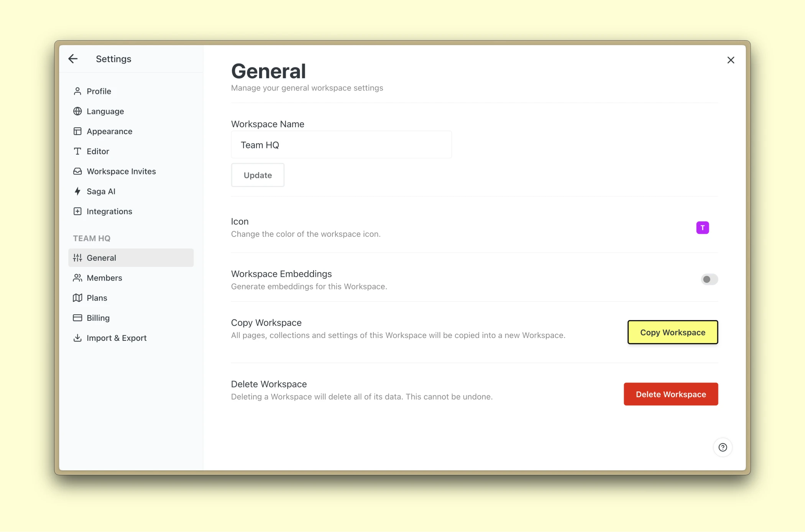This screenshot has height=532, width=805.
Task: Open Workspace Invites via the inbox icon
Action: click(78, 171)
